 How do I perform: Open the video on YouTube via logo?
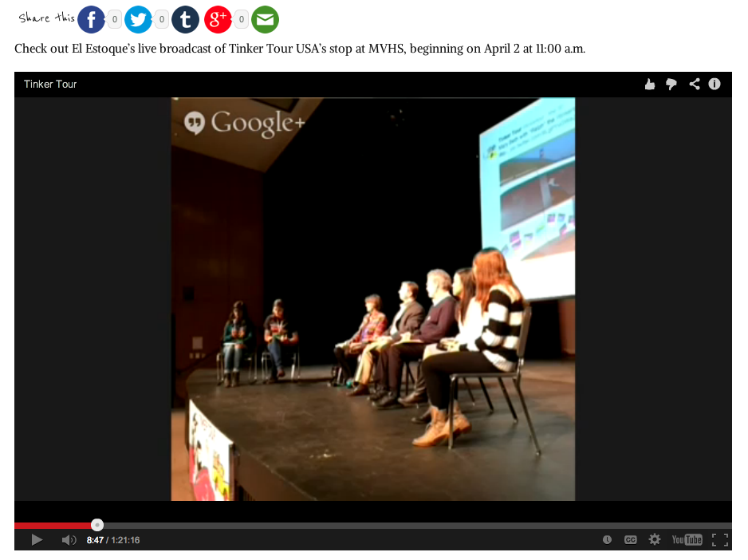[686, 540]
